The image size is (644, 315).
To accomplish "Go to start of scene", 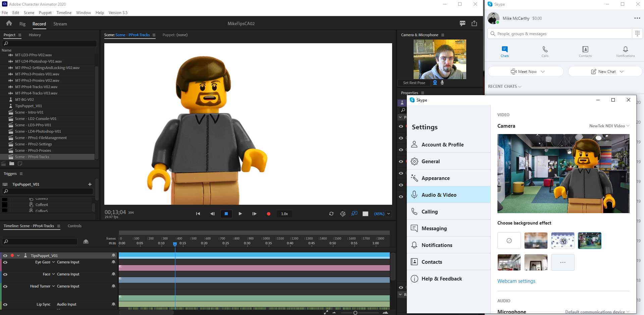I will click(198, 214).
